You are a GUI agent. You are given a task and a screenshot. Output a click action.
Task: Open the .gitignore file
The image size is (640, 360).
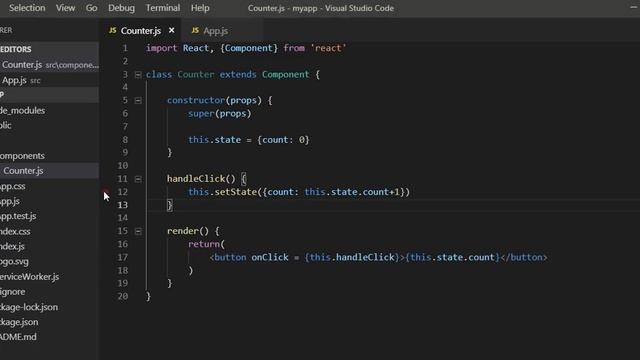point(13,292)
